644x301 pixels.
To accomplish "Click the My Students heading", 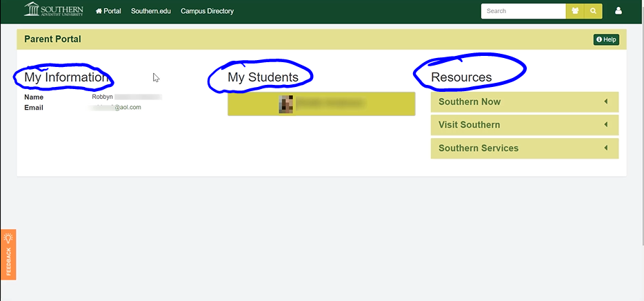I will (263, 77).
